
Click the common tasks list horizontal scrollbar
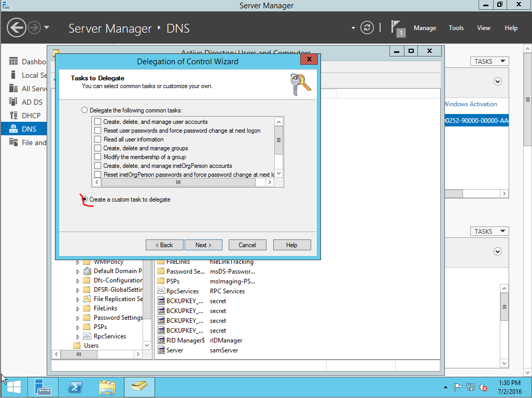pos(178,182)
